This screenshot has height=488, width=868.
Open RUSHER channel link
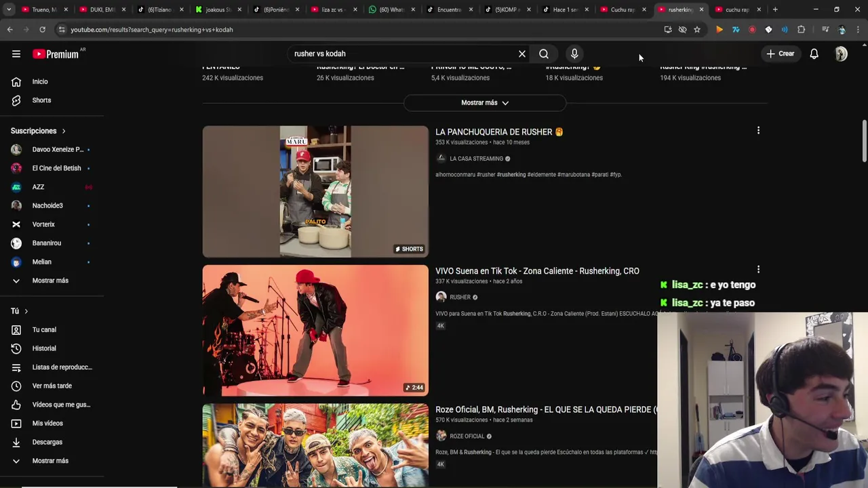(460, 298)
